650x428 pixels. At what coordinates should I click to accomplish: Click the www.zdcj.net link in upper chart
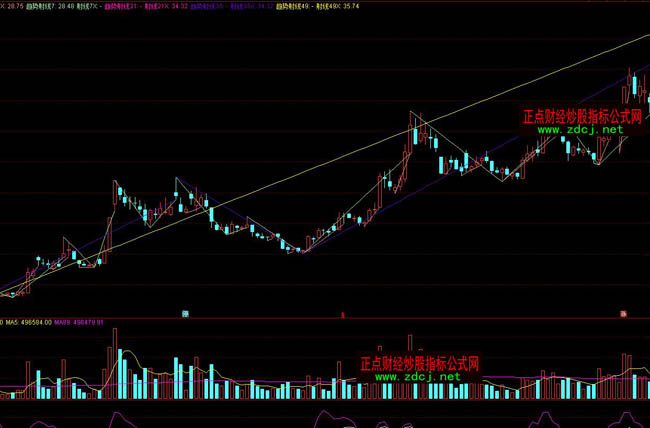click(x=585, y=130)
